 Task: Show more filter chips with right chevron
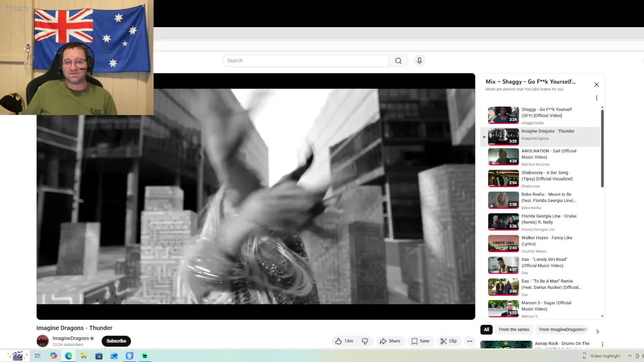pos(597,331)
